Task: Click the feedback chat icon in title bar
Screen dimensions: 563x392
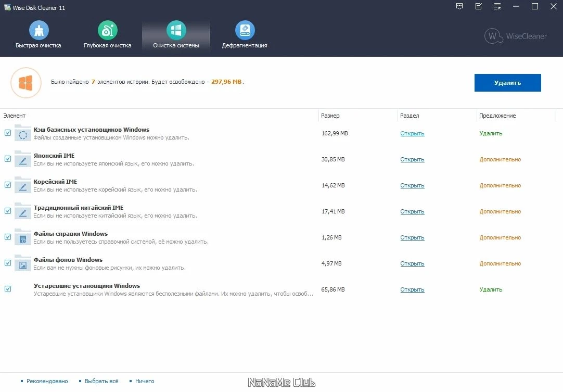Action: click(x=459, y=6)
